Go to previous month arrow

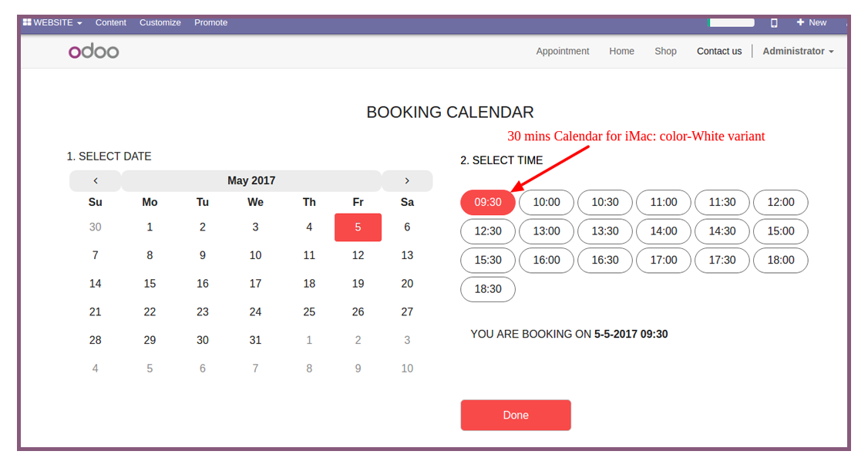pos(96,180)
